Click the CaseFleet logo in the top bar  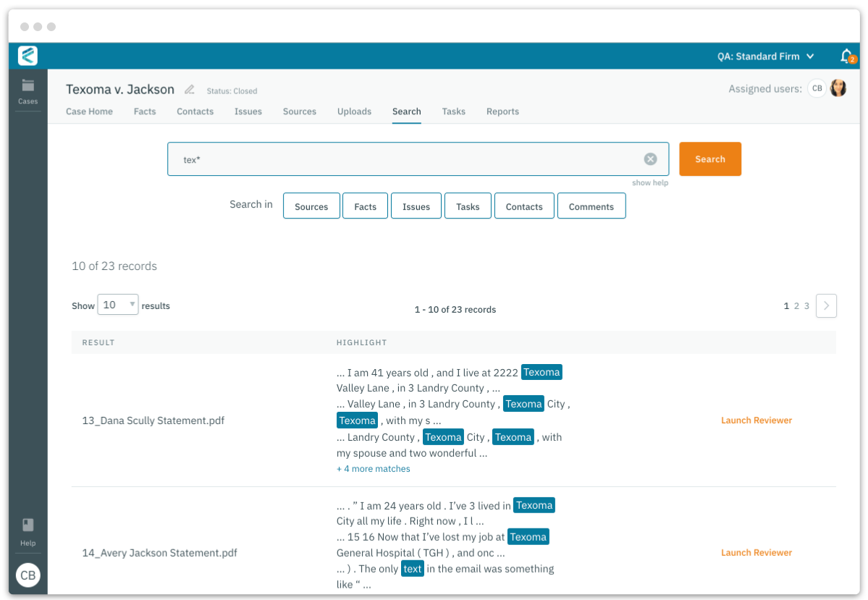pos(27,56)
